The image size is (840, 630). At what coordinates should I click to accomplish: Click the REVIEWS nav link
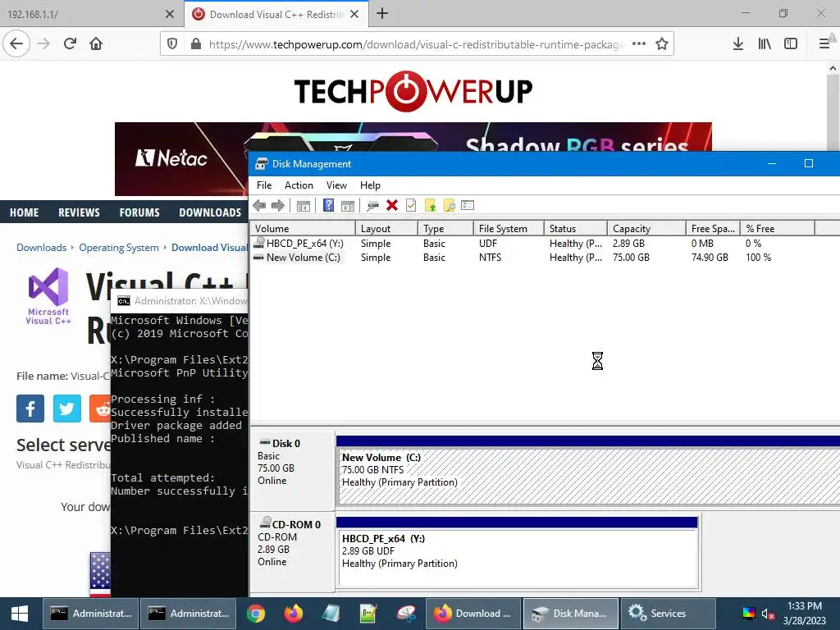79,212
